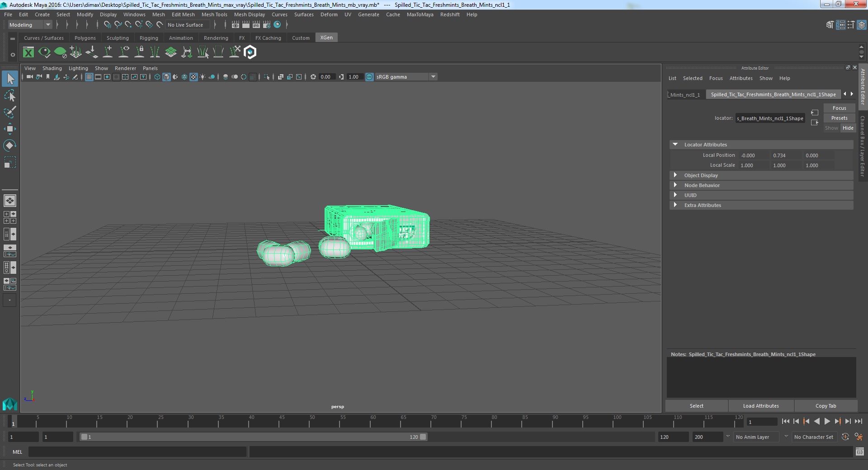
Task: Click the range slider end handle at 120
Action: coord(423,437)
